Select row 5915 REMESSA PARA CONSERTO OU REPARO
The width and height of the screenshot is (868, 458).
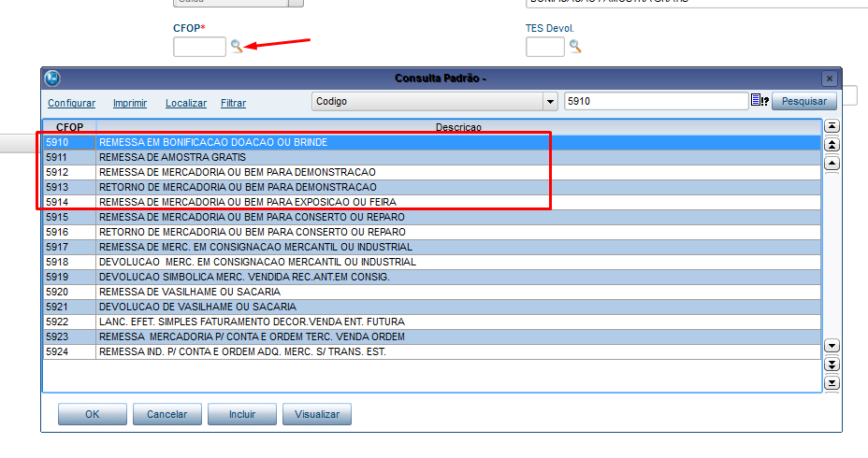432,217
